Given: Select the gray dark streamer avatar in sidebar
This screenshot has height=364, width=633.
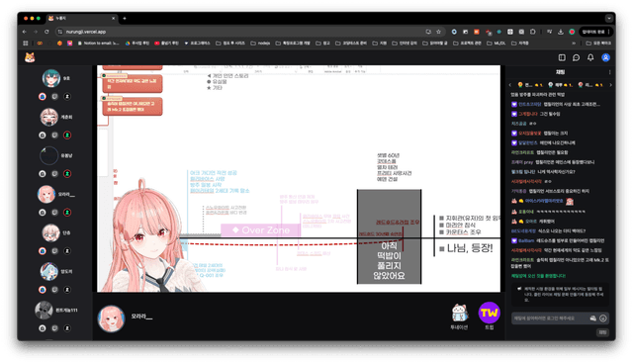Looking at the screenshot, I should 44,310.
